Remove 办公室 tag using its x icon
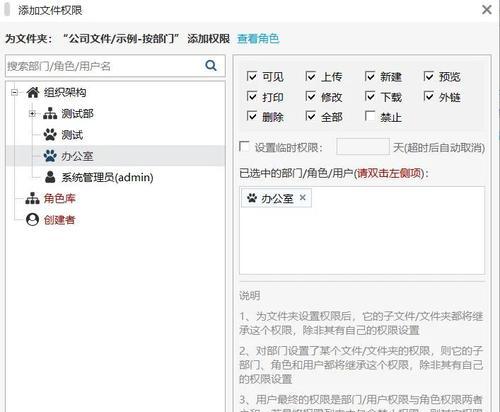Image resolution: width=500 pixels, height=412 pixels. (302, 198)
